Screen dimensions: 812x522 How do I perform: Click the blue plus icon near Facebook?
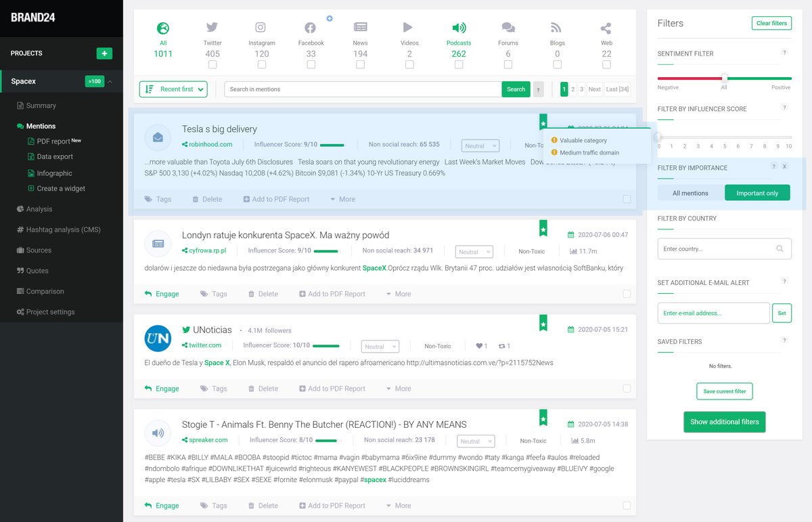point(330,18)
